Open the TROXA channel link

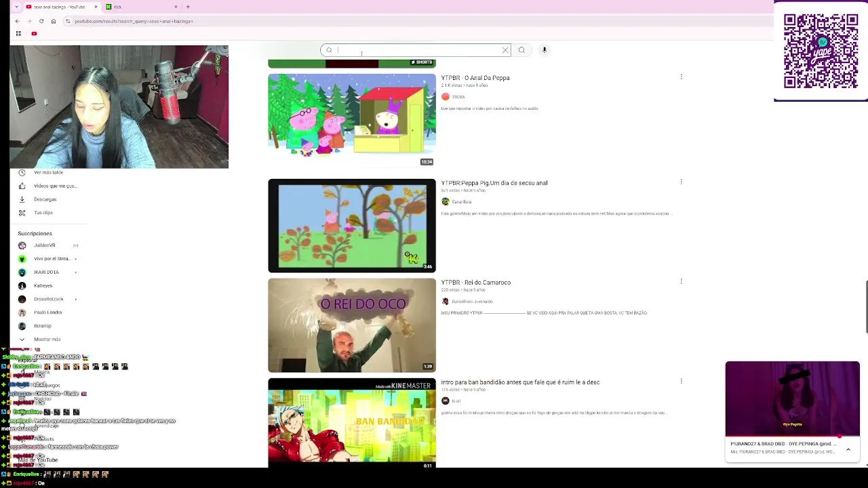(458, 97)
